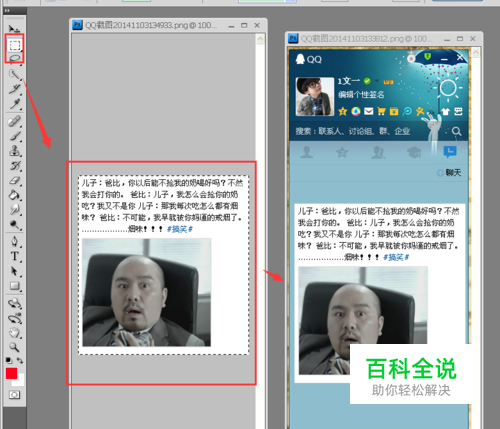
Task: Switch to the QQ Zone star tab
Action: (x=342, y=152)
